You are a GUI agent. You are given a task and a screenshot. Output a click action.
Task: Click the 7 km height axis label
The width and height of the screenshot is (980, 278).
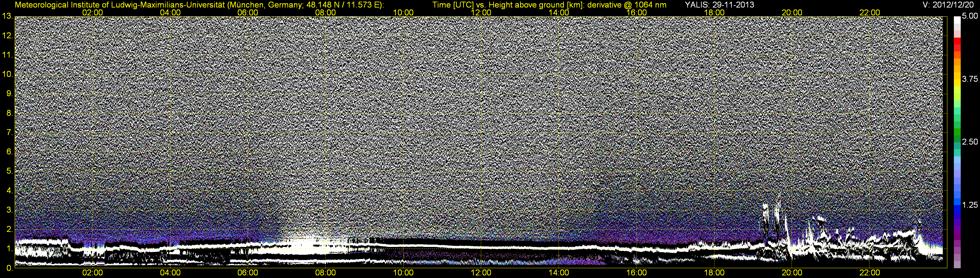coord(9,132)
